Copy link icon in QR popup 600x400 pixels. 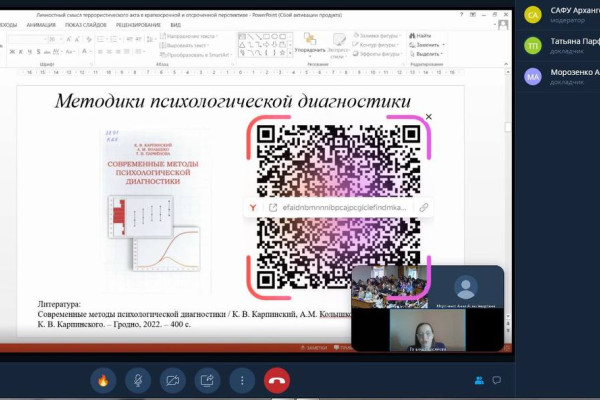(x=424, y=207)
